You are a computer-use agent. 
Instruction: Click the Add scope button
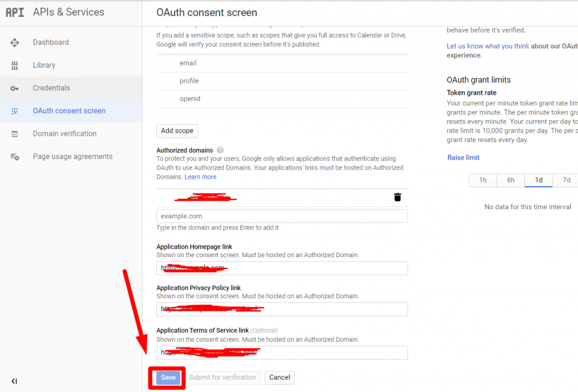click(177, 131)
